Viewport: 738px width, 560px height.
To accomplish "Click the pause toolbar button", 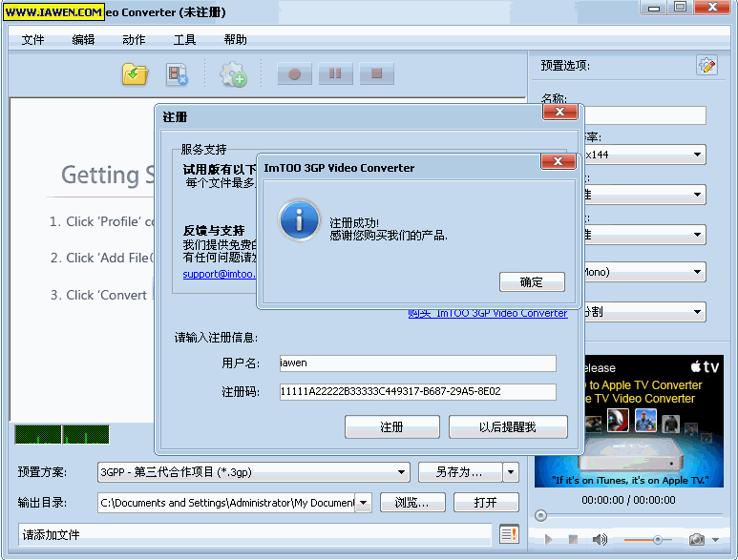I will [335, 73].
